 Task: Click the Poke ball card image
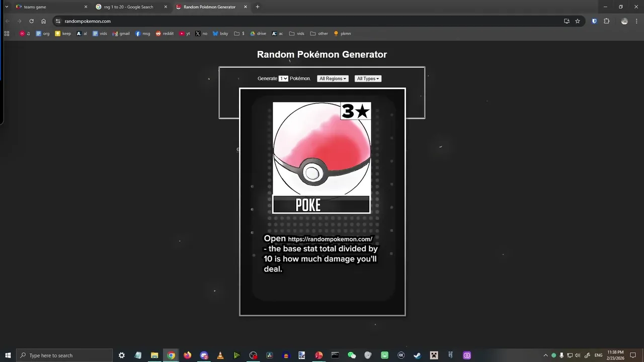(321, 148)
